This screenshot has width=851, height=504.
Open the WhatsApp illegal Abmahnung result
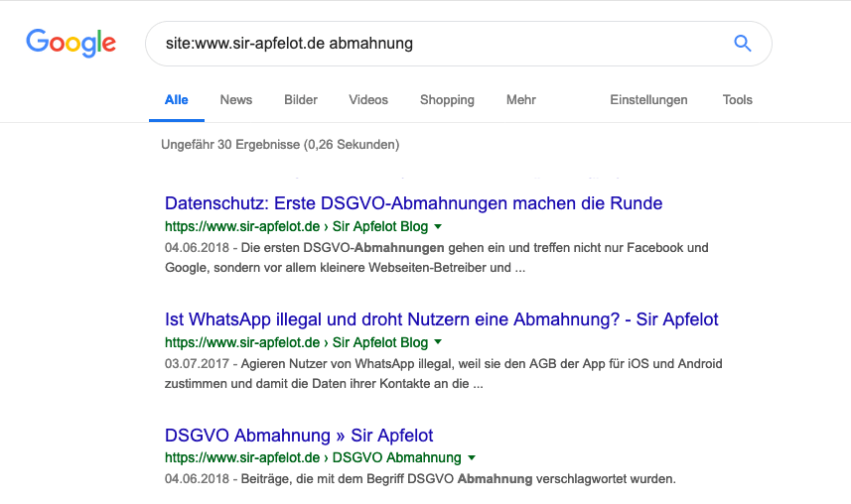pos(441,319)
